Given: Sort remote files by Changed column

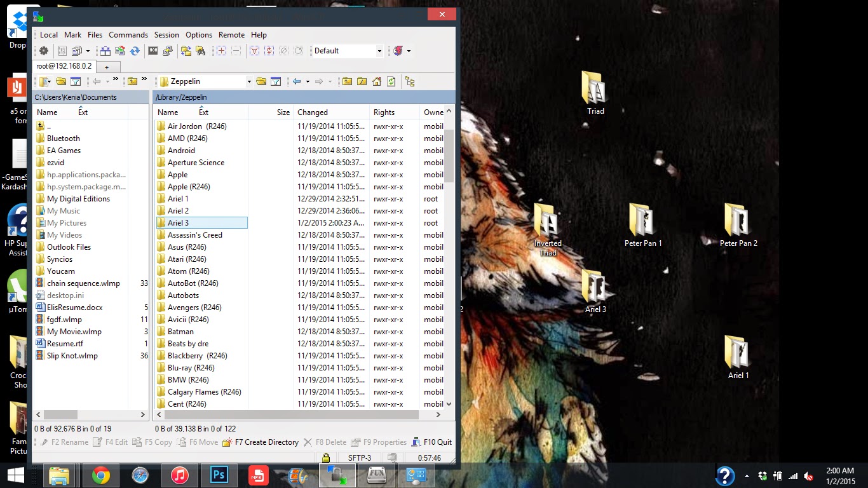Looking at the screenshot, I should (x=331, y=112).
